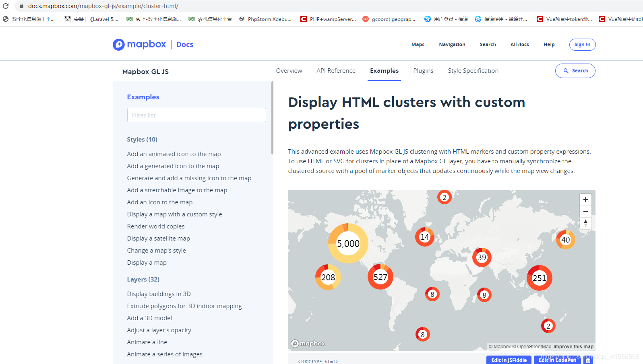Viewport: 643px width, 364px height.
Task: Open the Laravel 5 bookmark
Action: pos(92,19)
